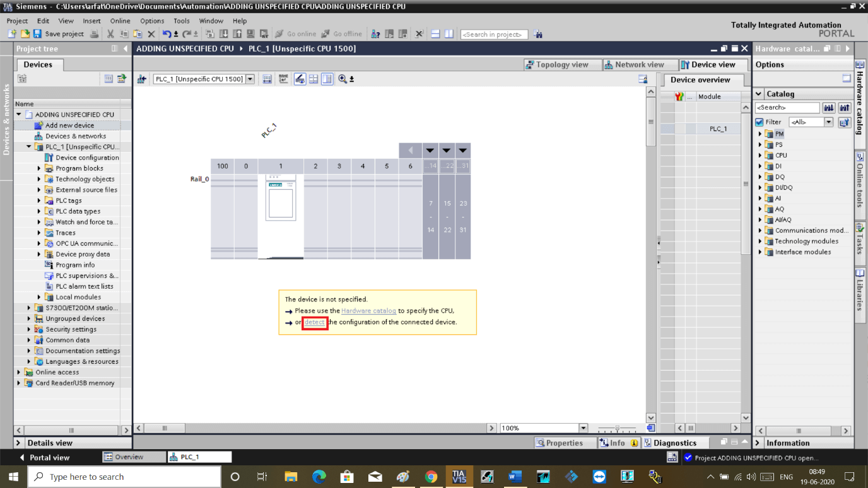Screen dimensions: 868x488
Task: Expand the Online access node
Action: (19, 372)
